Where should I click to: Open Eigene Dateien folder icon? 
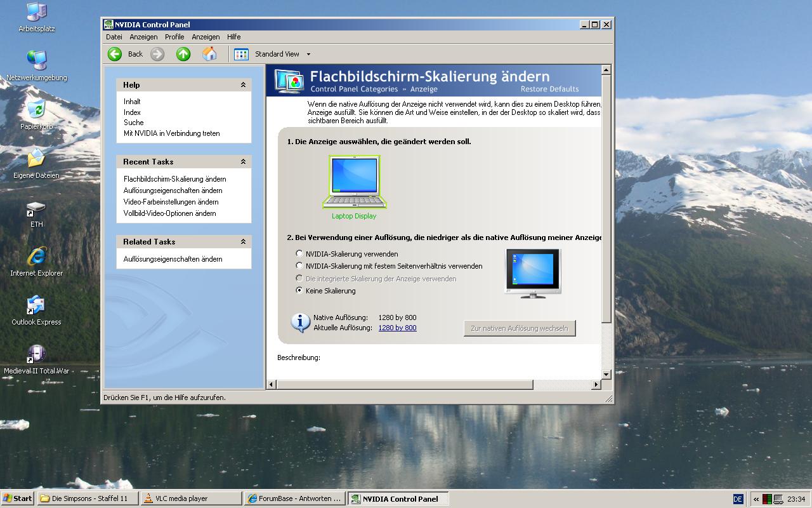point(36,158)
